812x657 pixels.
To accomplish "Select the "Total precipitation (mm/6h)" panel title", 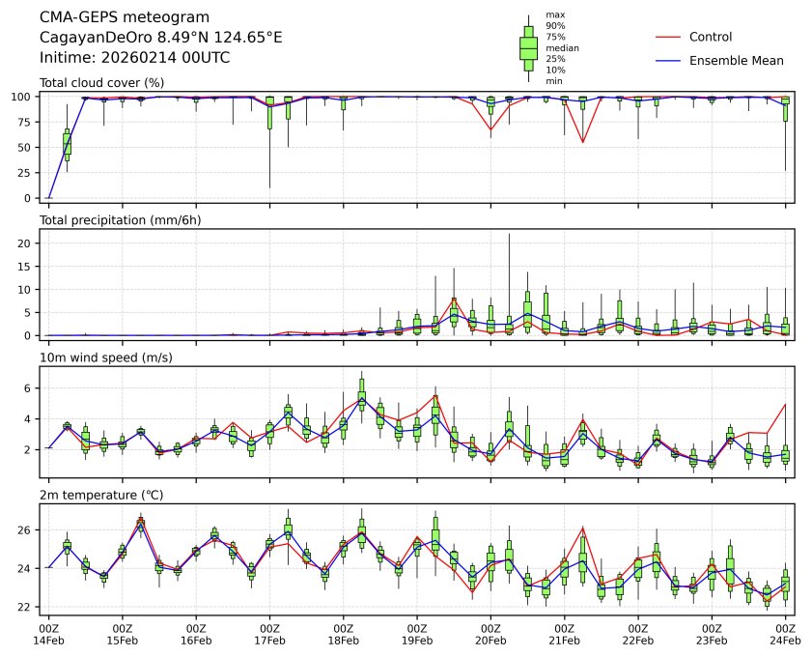I will [121, 220].
